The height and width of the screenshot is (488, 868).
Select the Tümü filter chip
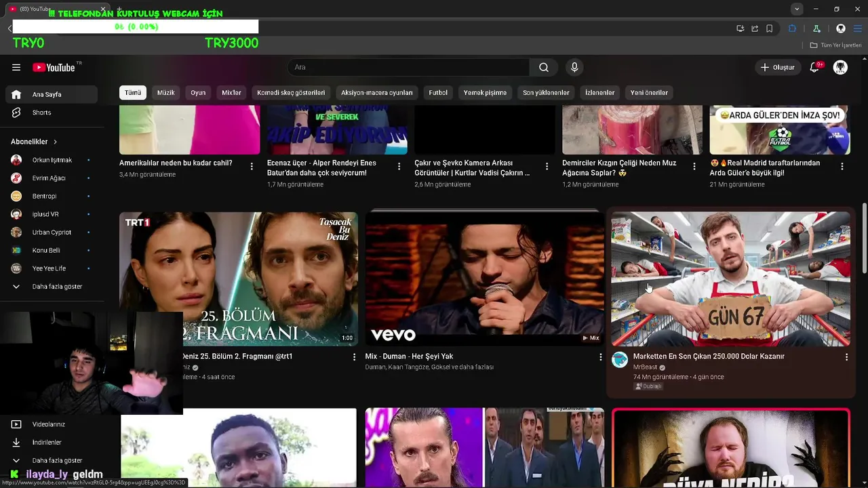click(133, 92)
